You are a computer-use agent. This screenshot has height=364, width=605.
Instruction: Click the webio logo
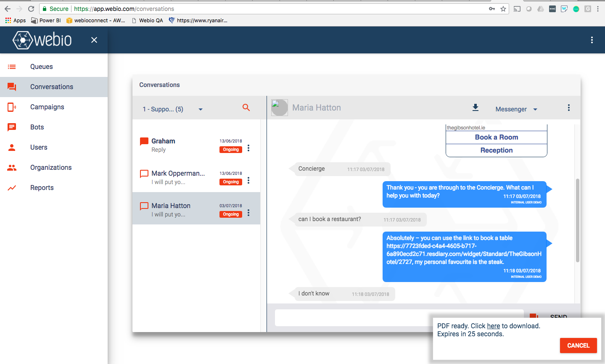tap(42, 40)
